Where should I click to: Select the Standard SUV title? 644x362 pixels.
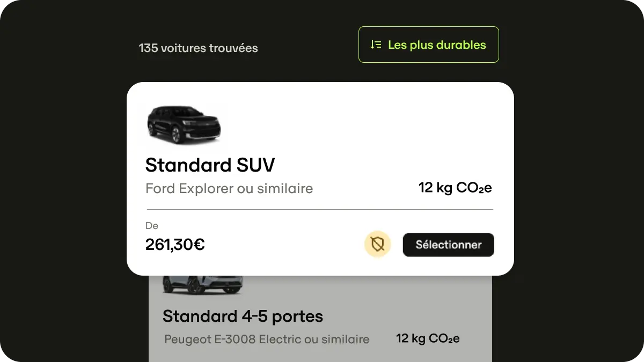click(210, 165)
